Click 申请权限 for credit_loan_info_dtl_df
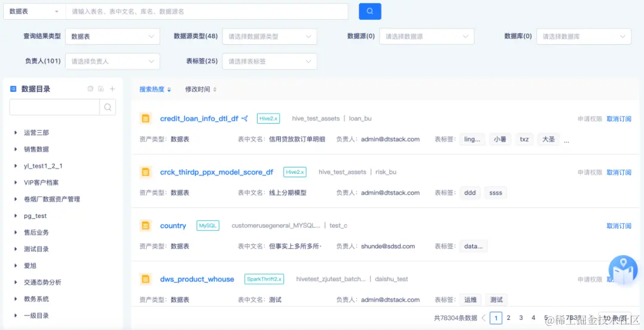Image resolution: width=644 pixels, height=330 pixels. 590,119
